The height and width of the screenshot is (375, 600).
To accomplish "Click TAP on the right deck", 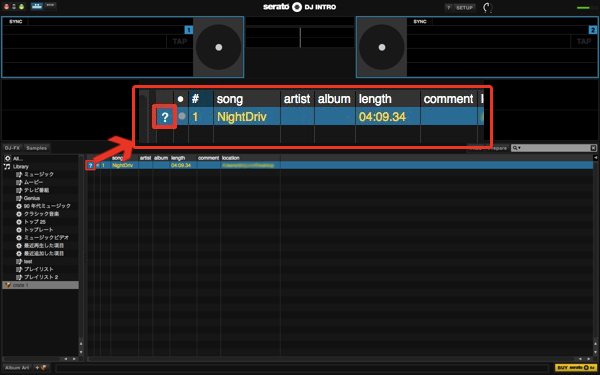I will [x=584, y=41].
